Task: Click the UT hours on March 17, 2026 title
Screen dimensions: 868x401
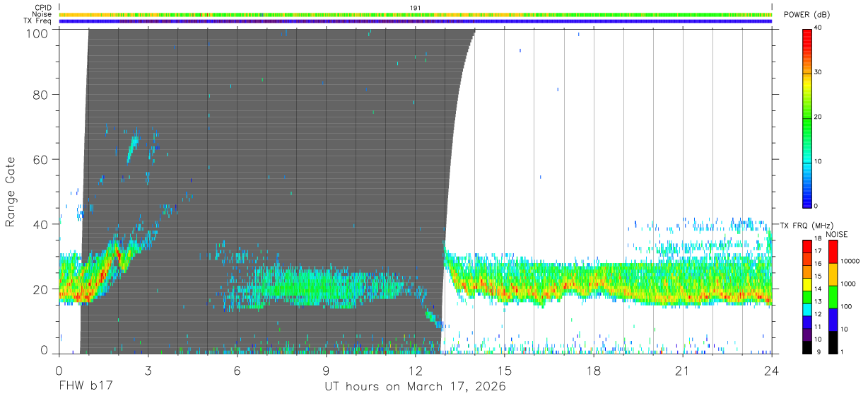Action: point(416,388)
